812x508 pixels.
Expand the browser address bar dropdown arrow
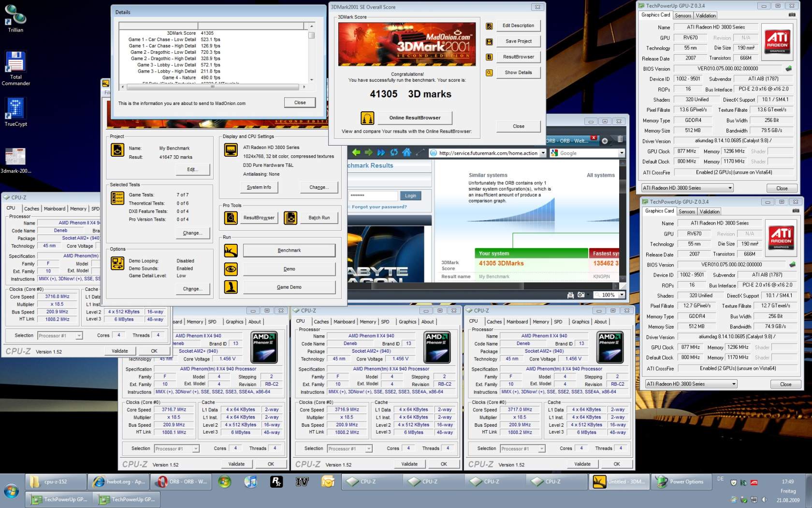pyautogui.click(x=543, y=153)
